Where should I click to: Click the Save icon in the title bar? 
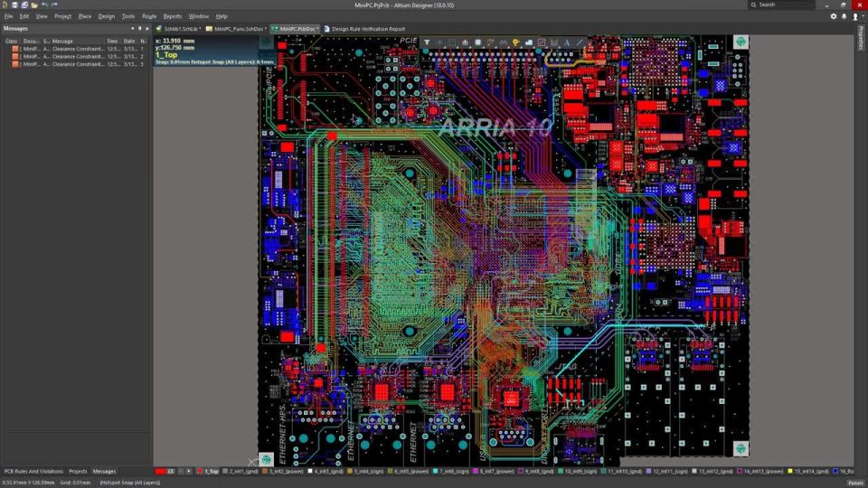[x=15, y=5]
